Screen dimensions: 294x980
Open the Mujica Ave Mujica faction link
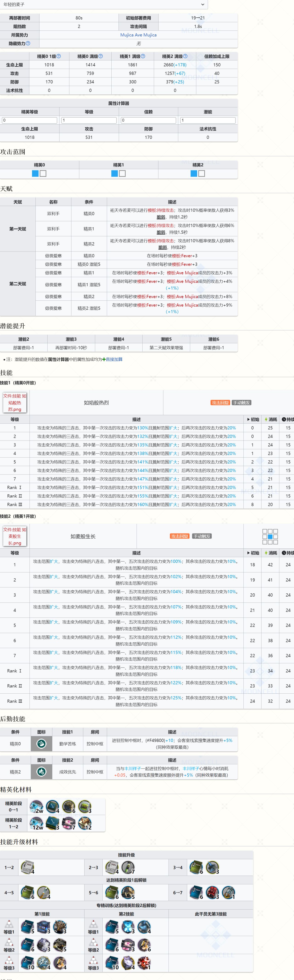138,35
